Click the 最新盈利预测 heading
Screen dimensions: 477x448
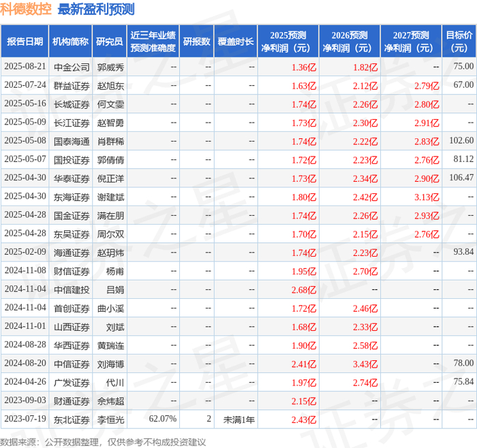[96, 9]
